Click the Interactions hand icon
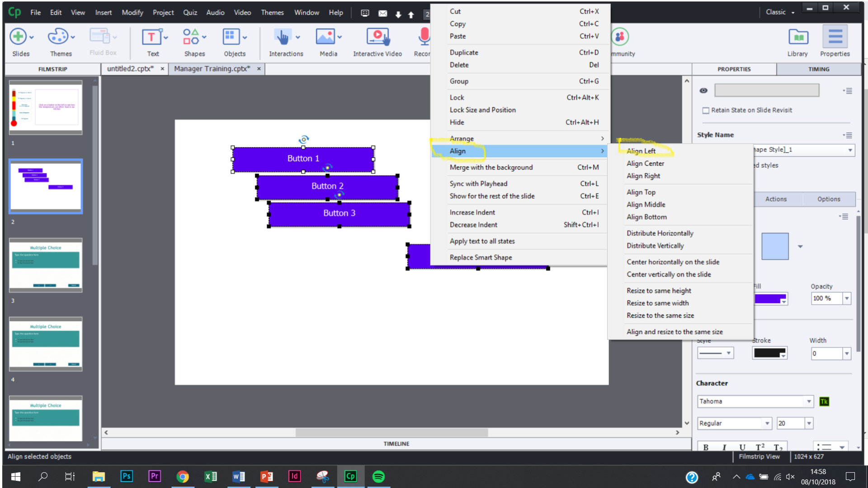 coord(283,37)
